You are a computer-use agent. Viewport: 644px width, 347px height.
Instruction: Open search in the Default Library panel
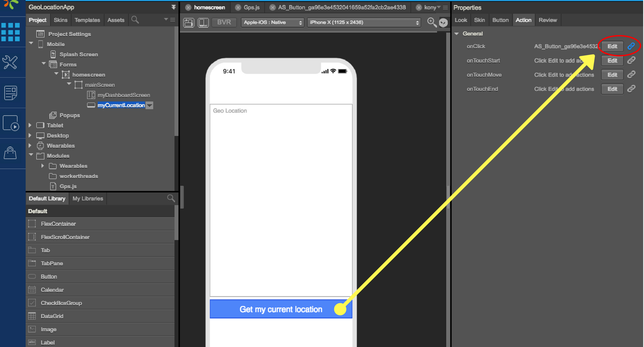pos(170,198)
